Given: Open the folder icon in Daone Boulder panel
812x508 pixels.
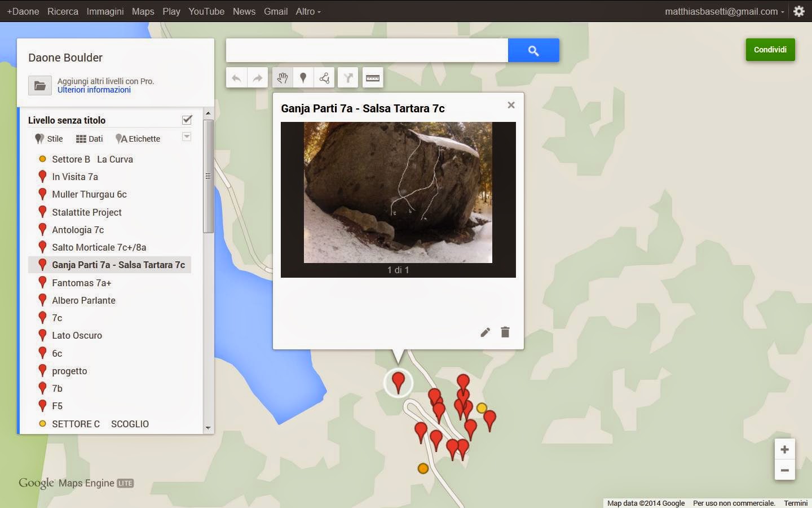Looking at the screenshot, I should tap(40, 86).
